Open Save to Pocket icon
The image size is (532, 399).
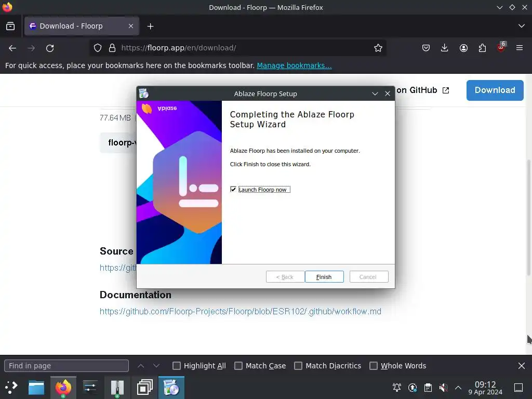tap(426, 48)
